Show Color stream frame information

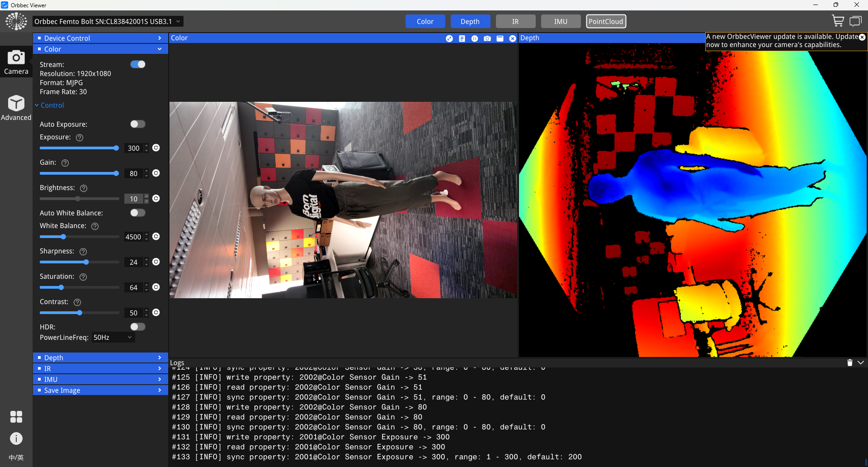462,38
